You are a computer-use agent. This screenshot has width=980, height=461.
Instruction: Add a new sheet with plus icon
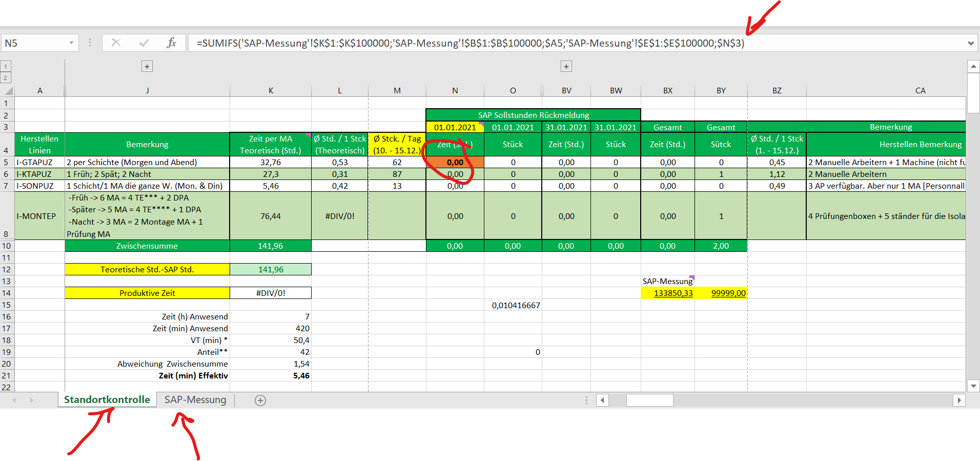(x=260, y=400)
